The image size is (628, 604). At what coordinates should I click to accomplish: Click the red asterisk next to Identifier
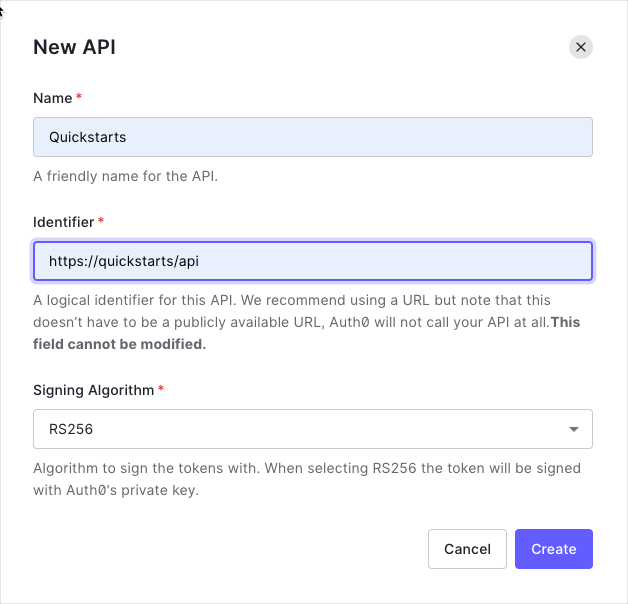click(101, 222)
